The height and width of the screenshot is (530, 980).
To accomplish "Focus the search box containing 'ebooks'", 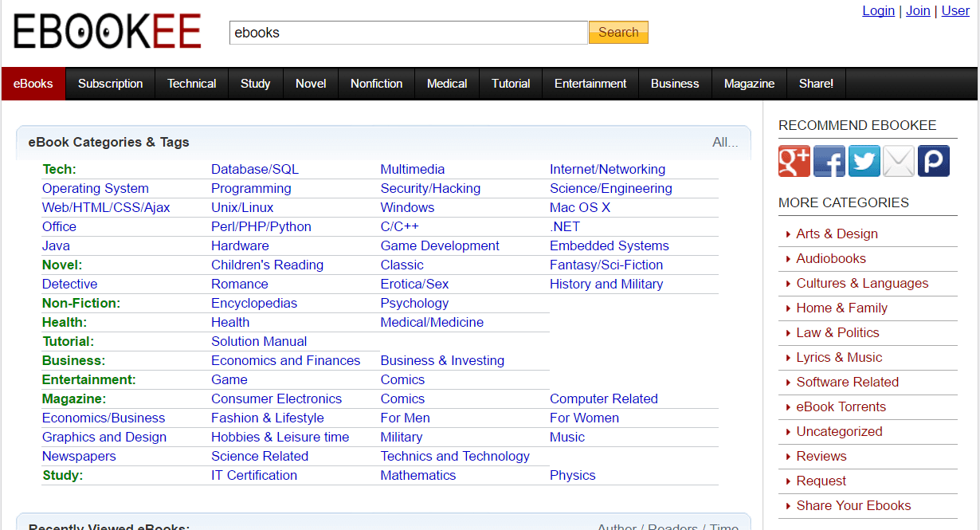I will click(409, 33).
